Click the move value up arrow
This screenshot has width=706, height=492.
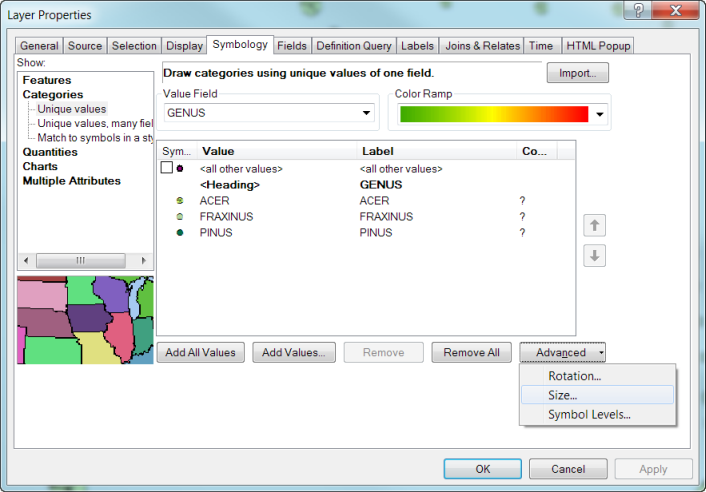pos(594,226)
